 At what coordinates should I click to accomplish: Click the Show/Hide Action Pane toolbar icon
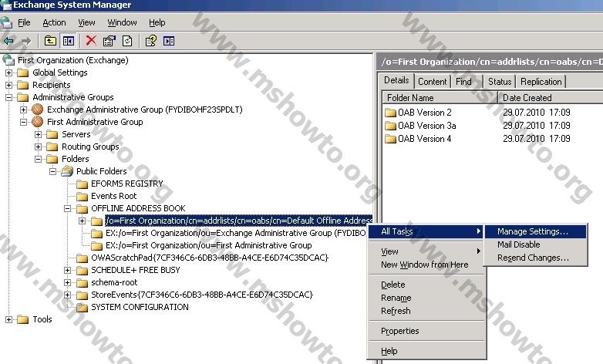click(x=169, y=41)
